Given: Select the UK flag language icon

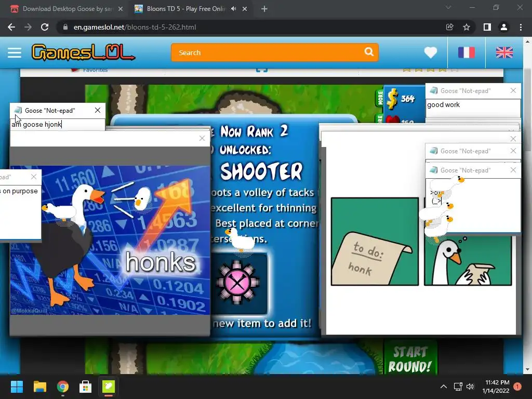Looking at the screenshot, I should tap(504, 52).
